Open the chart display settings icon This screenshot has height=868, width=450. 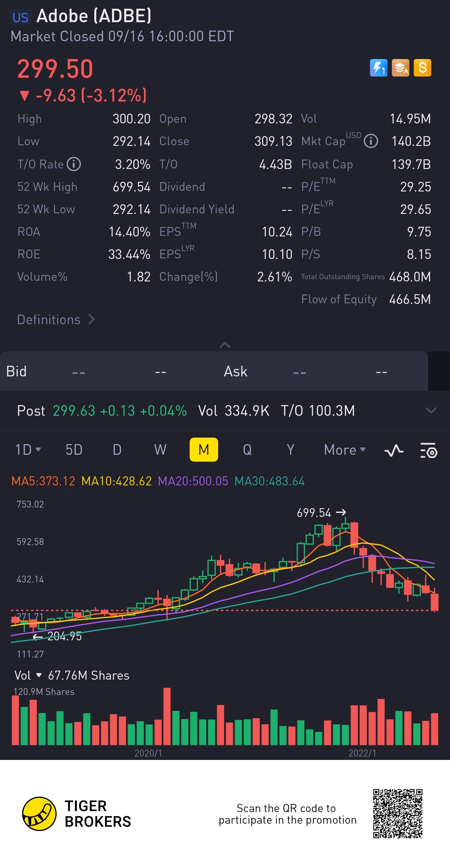pos(429,450)
